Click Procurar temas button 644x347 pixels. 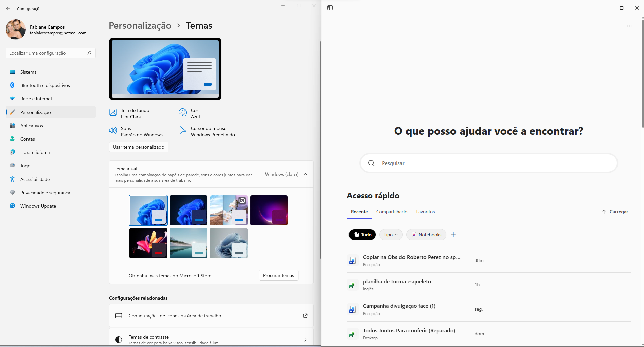click(278, 275)
